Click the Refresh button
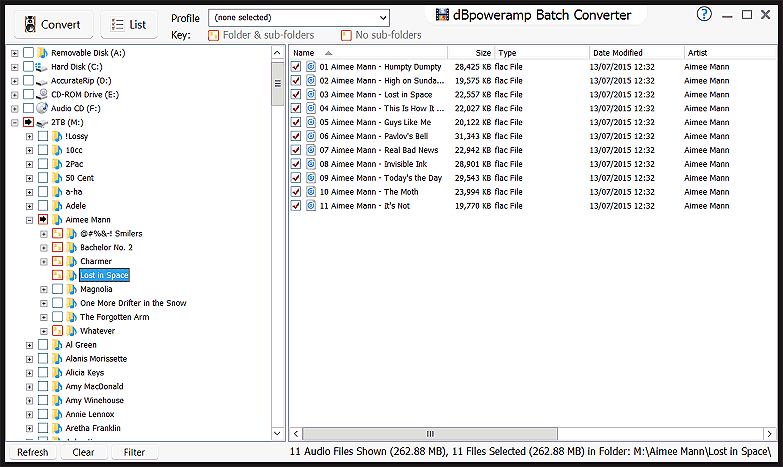The height and width of the screenshot is (467, 783). coord(32,453)
